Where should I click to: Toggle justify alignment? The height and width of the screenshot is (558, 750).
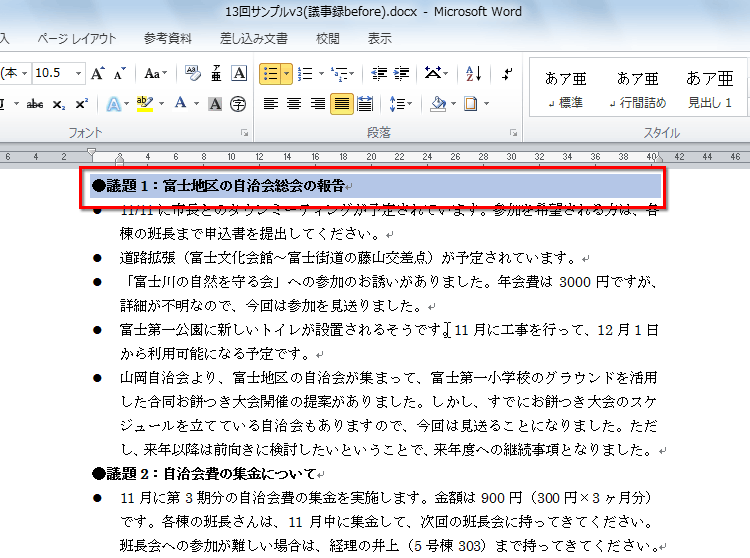coord(342,104)
